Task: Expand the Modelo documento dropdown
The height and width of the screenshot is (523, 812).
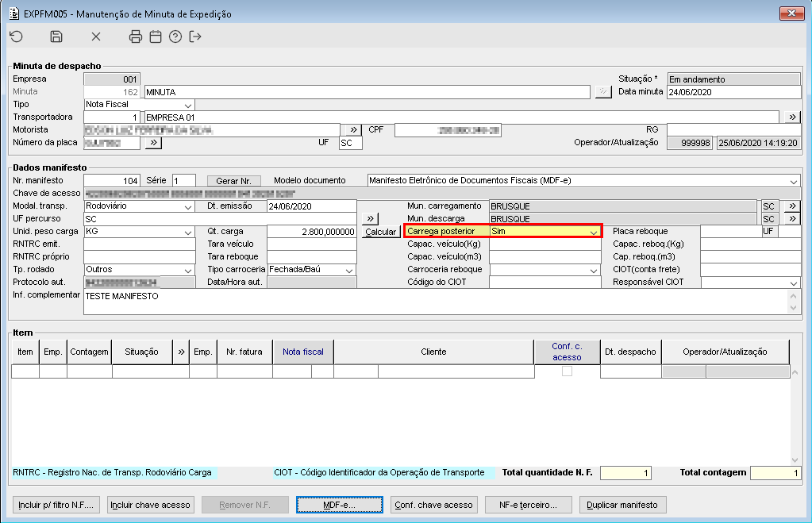Action: pyautogui.click(x=794, y=181)
